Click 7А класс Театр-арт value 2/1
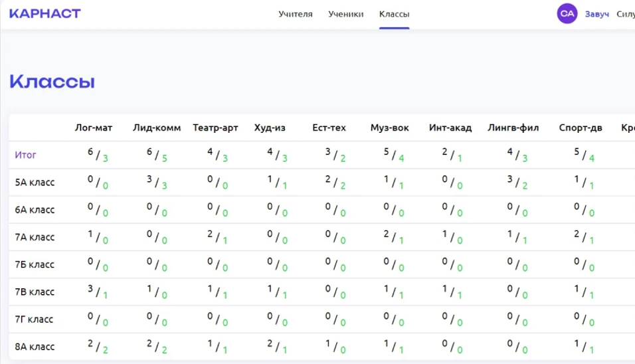Viewport: 635px width, 364px height. click(217, 237)
